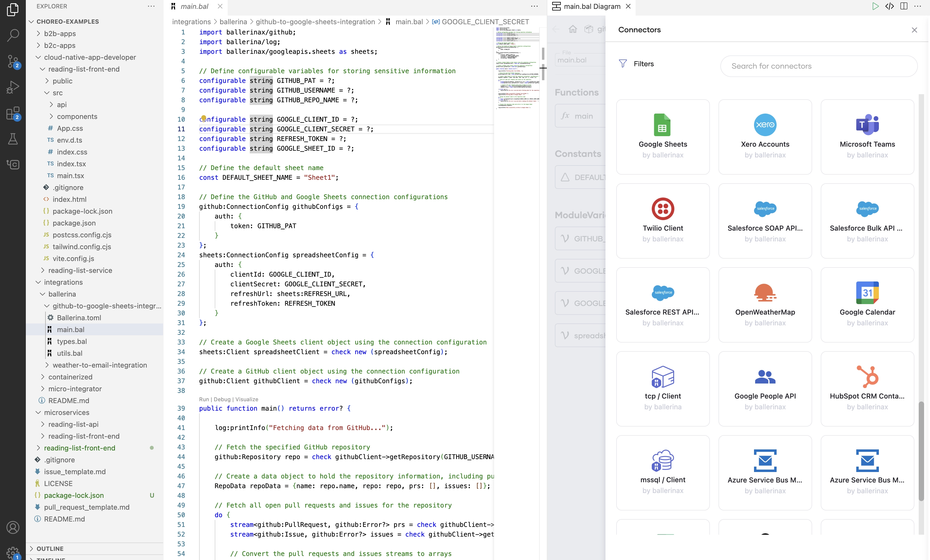The height and width of the screenshot is (560, 930).
Task: Open Run and Debug view
Action: click(x=13, y=87)
